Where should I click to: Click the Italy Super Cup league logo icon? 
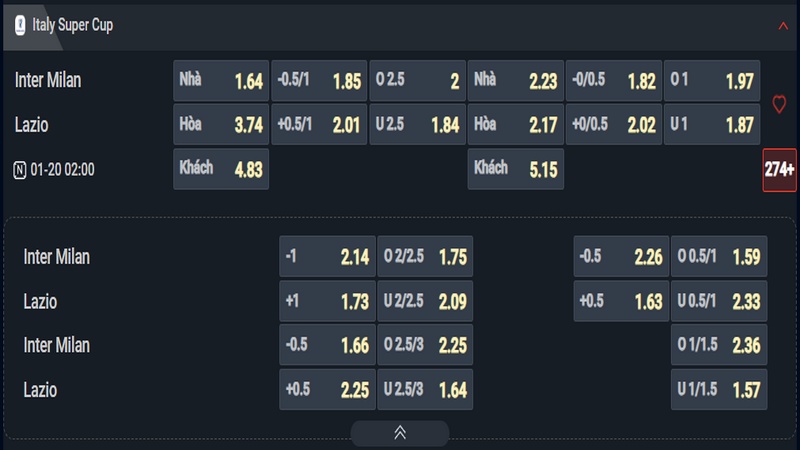coord(20,25)
